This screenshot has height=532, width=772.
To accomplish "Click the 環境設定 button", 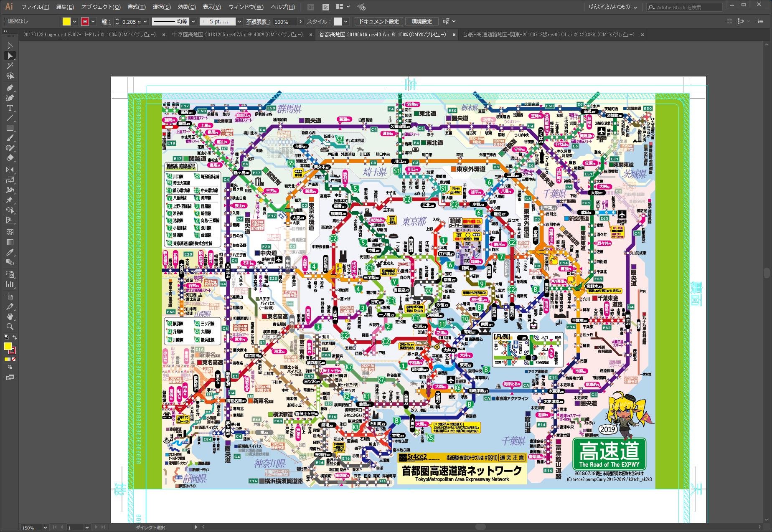I will 422,22.
